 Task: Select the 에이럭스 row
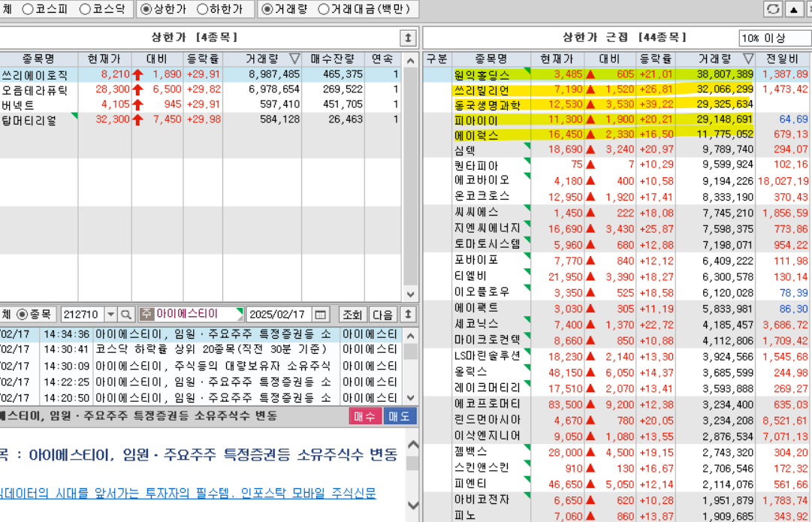pos(617,135)
